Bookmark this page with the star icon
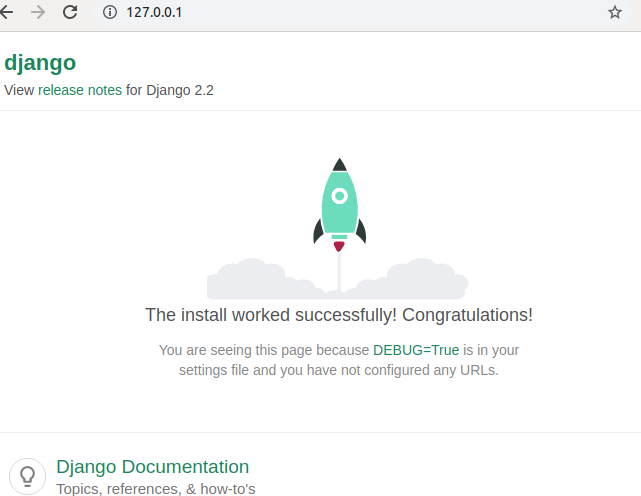The width and height of the screenshot is (641, 496). click(x=614, y=12)
